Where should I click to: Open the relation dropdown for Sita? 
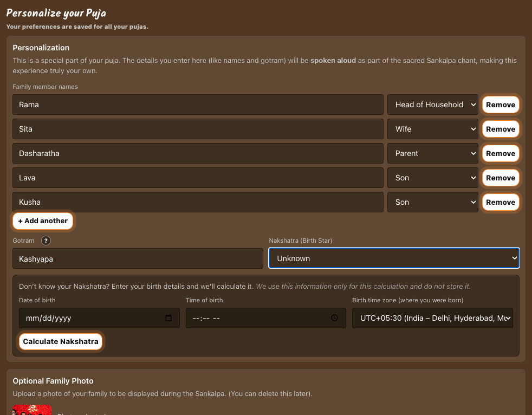coord(433,129)
